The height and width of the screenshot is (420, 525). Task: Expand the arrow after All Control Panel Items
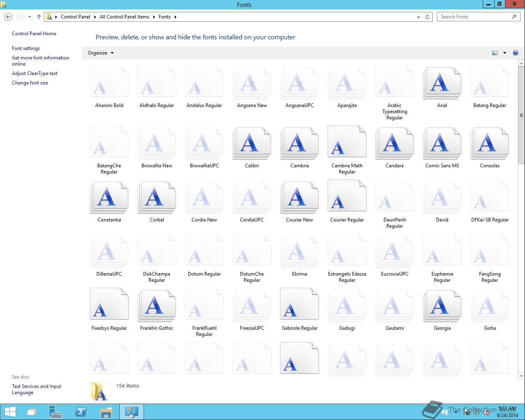pos(154,17)
